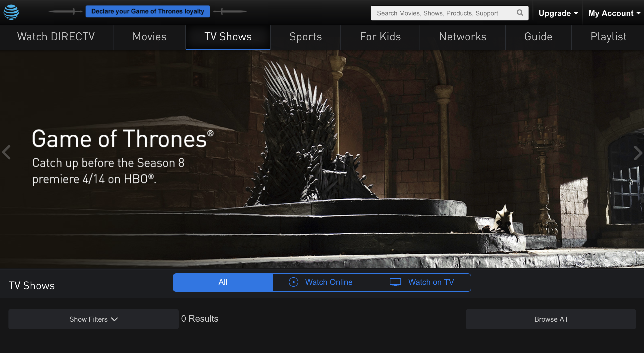Click the Game of Thrones hero banner title
Viewport: 644px width, 353px height.
click(x=122, y=138)
